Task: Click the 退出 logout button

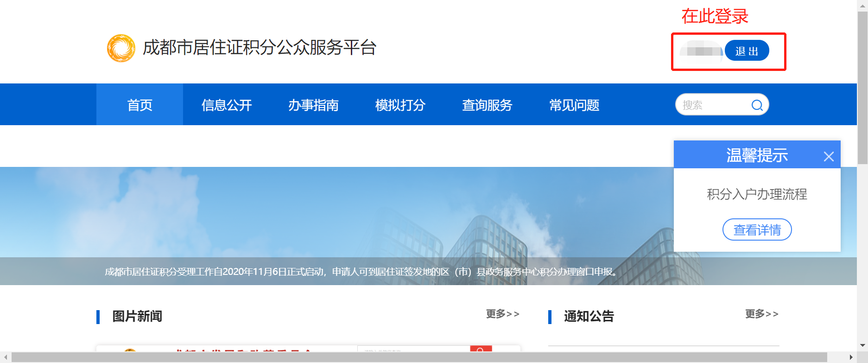Action: pos(747,51)
